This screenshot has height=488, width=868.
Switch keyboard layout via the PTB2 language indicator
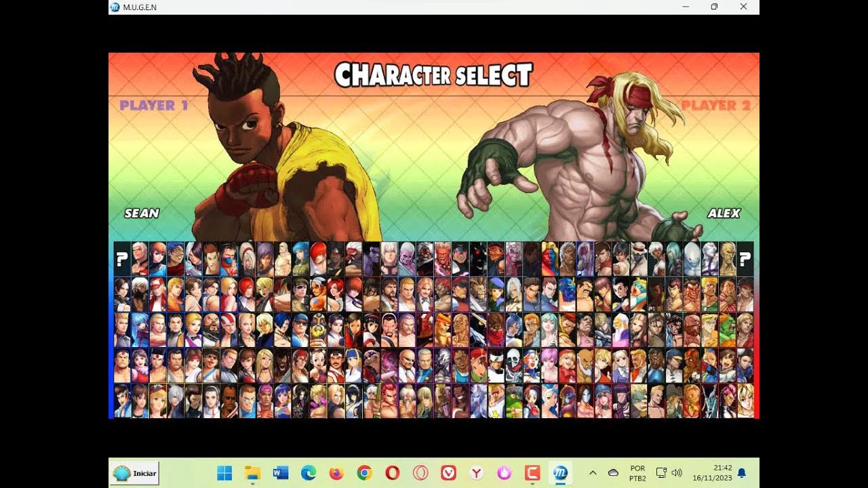(x=637, y=472)
